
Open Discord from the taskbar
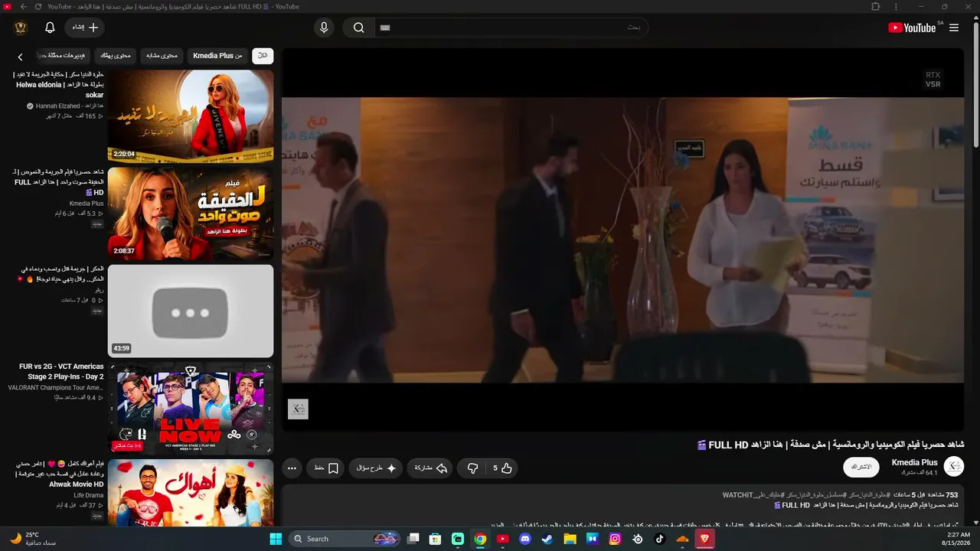(x=524, y=539)
